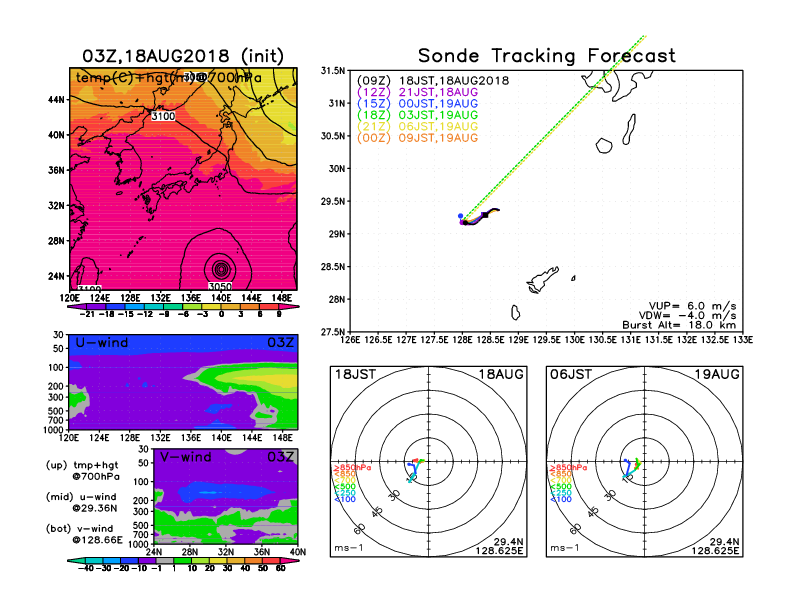Click the '3100' contour label near Korea
792x612 pixels.
(x=163, y=116)
